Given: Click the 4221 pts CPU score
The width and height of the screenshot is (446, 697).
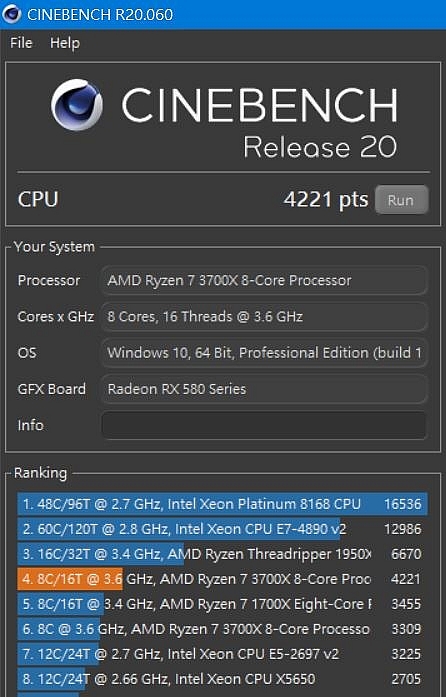Looking at the screenshot, I should point(326,200).
